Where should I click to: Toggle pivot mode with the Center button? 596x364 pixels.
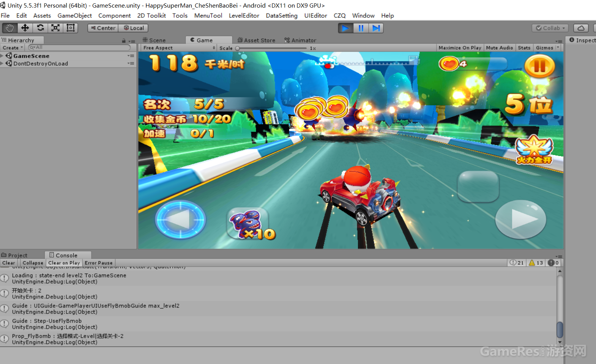coord(103,28)
